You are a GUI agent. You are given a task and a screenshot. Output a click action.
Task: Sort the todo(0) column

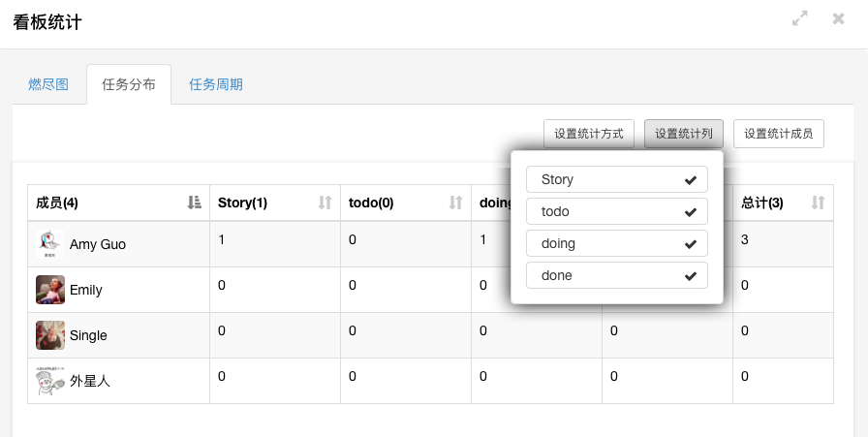click(456, 203)
